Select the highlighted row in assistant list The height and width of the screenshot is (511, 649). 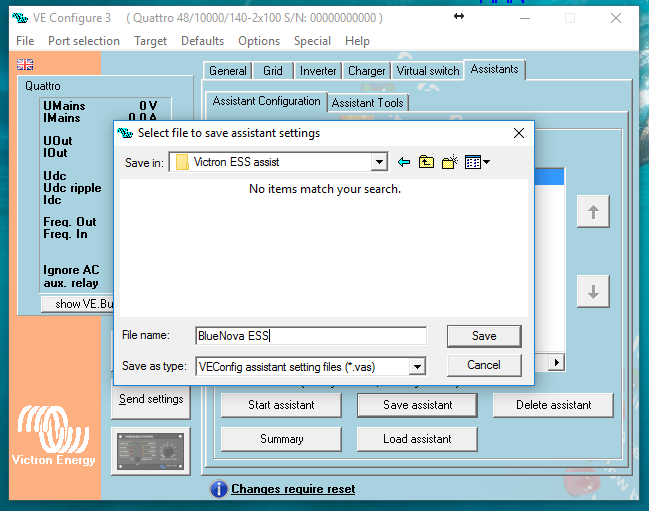pos(549,177)
